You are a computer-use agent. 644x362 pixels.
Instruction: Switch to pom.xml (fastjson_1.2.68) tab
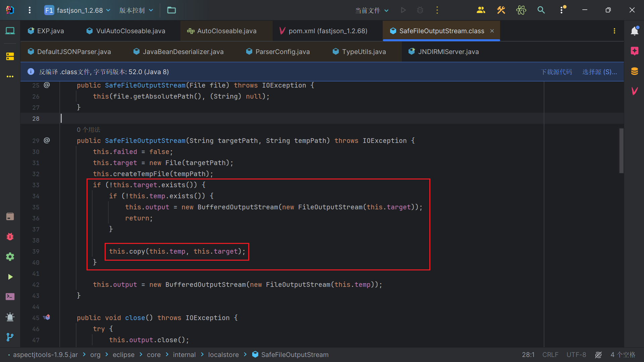[x=323, y=31]
